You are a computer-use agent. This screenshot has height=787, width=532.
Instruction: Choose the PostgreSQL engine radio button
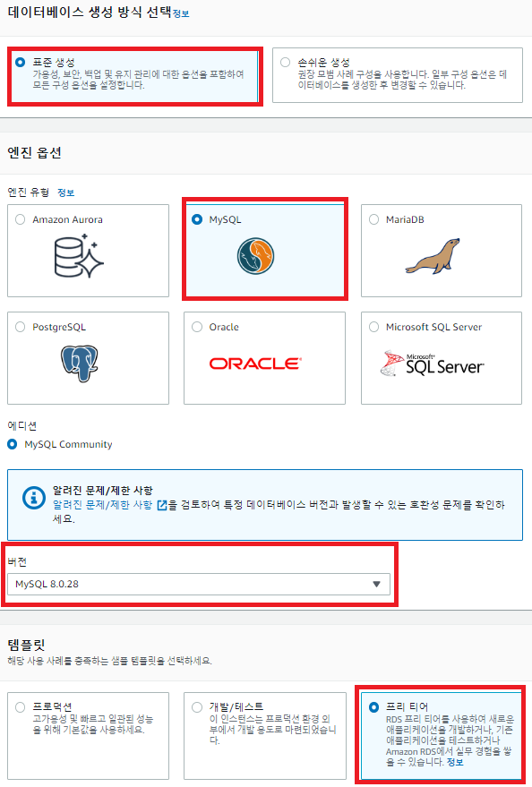point(20,327)
